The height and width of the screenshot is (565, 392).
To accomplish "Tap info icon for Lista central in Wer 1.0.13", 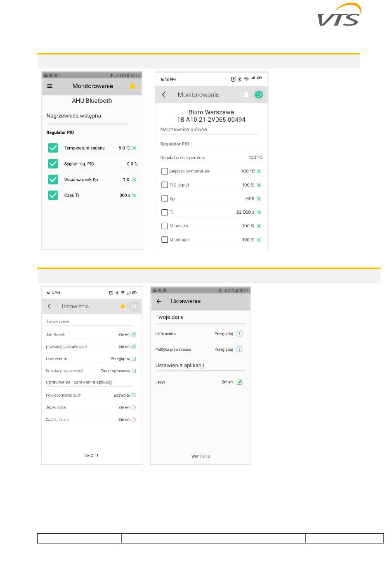I will pyautogui.click(x=239, y=333).
